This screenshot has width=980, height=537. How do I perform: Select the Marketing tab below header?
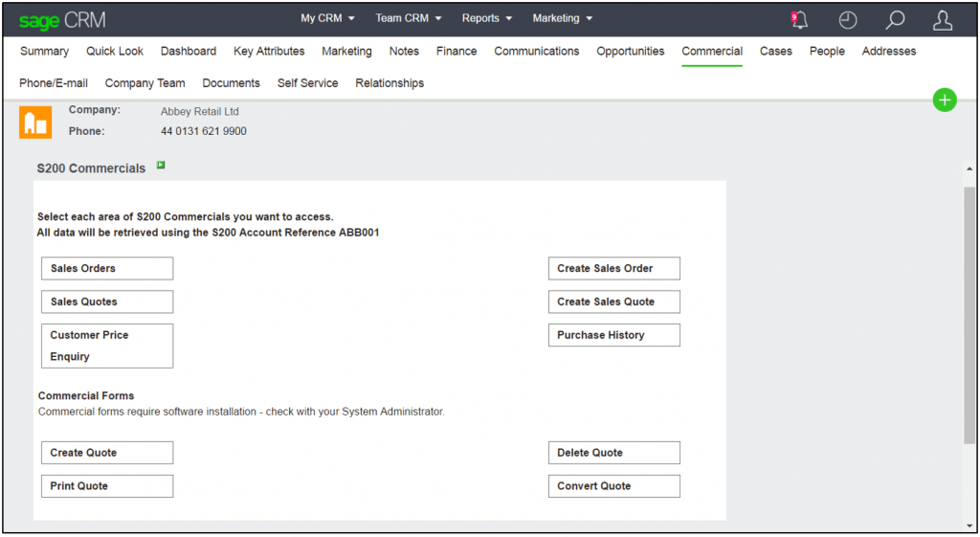[346, 52]
